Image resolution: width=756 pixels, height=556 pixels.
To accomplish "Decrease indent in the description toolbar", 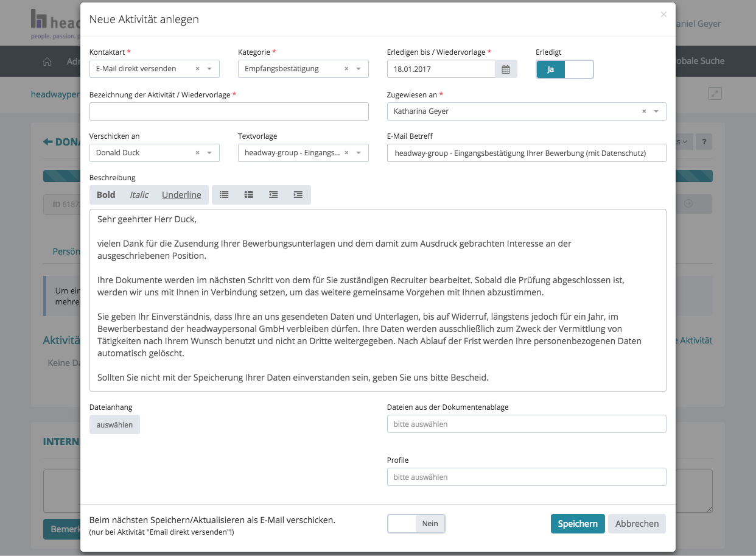I will pyautogui.click(x=274, y=195).
